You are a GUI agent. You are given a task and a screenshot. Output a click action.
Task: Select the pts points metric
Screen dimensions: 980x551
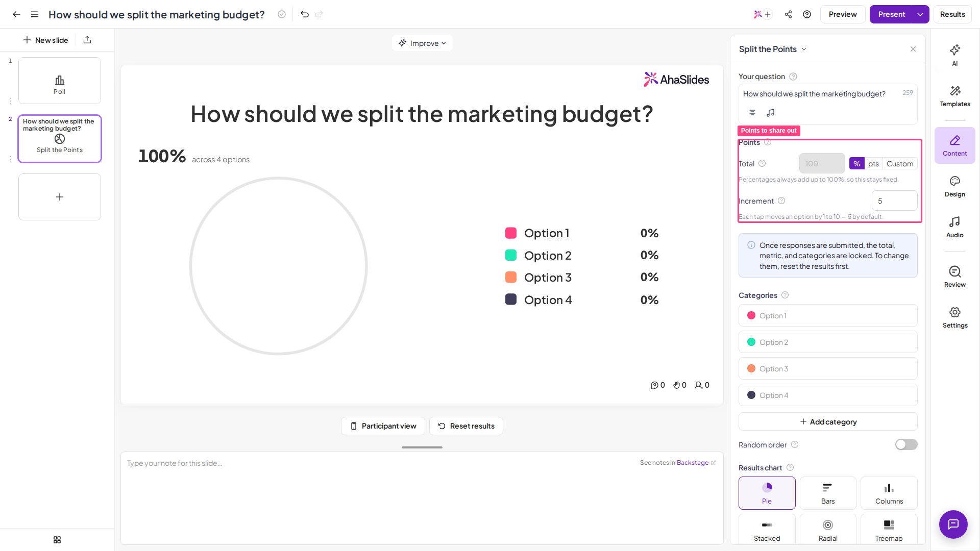(x=873, y=164)
